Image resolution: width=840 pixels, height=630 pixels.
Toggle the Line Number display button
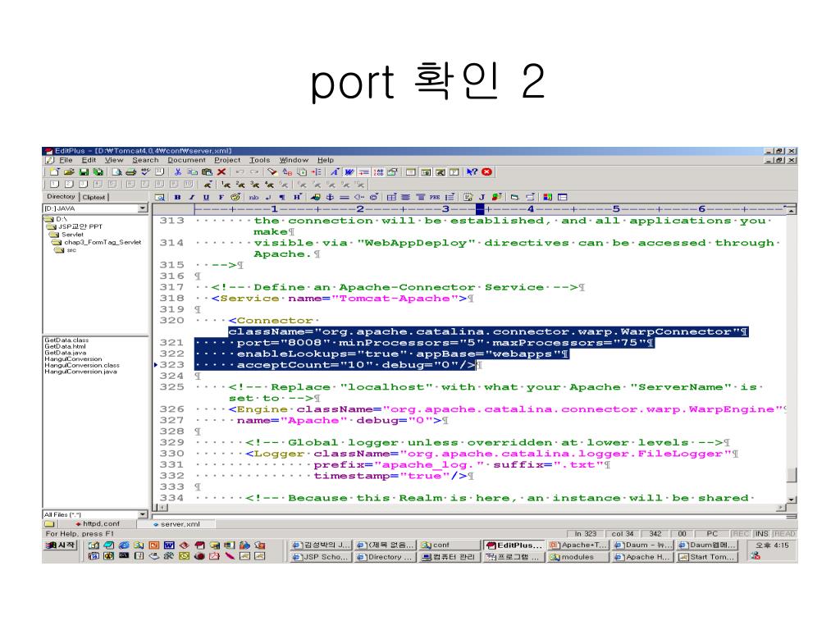tap(378, 172)
